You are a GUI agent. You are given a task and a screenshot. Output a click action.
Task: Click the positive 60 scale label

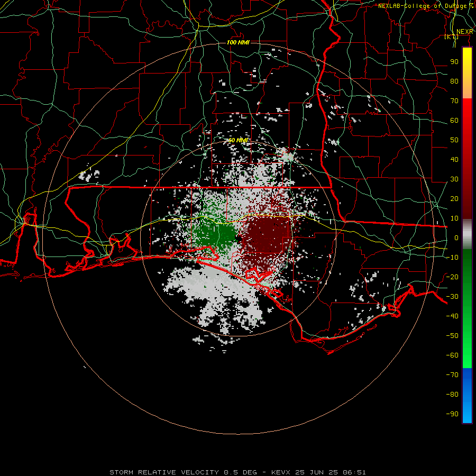[454, 121]
